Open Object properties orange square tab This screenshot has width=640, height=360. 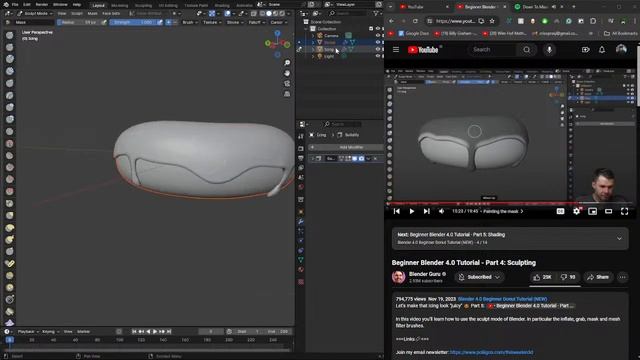pyautogui.click(x=301, y=212)
